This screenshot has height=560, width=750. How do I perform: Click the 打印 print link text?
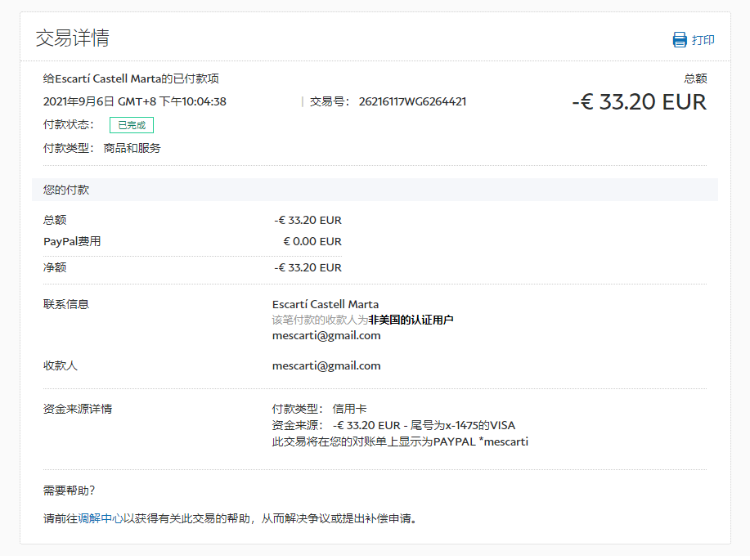(703, 39)
